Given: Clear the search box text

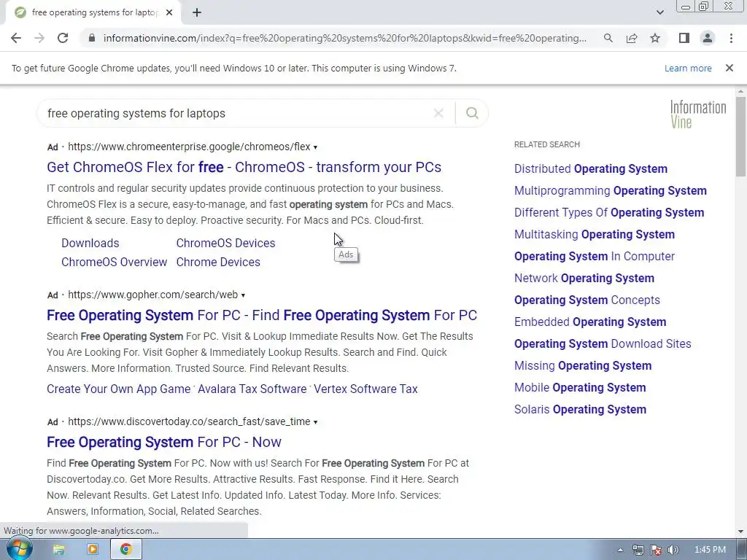Looking at the screenshot, I should tap(438, 113).
